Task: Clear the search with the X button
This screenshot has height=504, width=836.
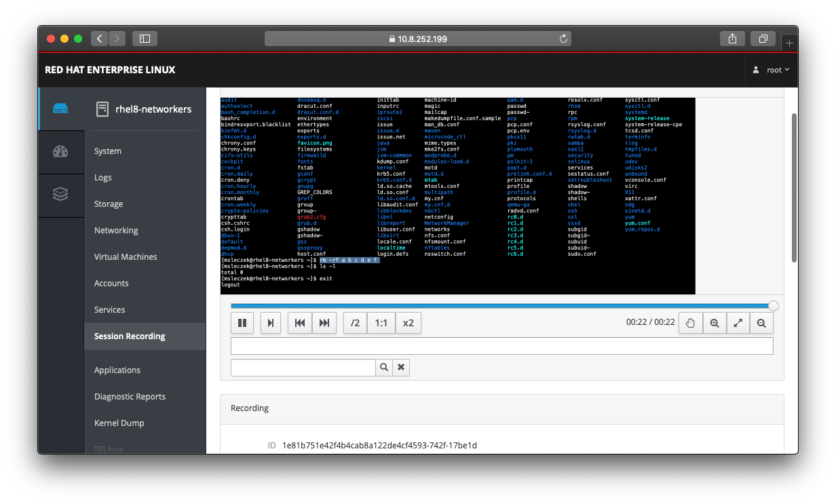Action: point(401,367)
